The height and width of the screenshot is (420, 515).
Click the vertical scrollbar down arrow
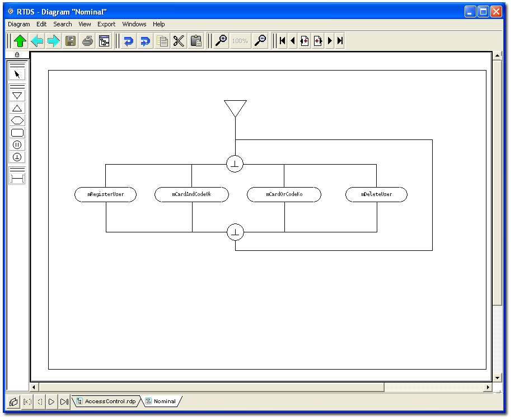tap(497, 377)
